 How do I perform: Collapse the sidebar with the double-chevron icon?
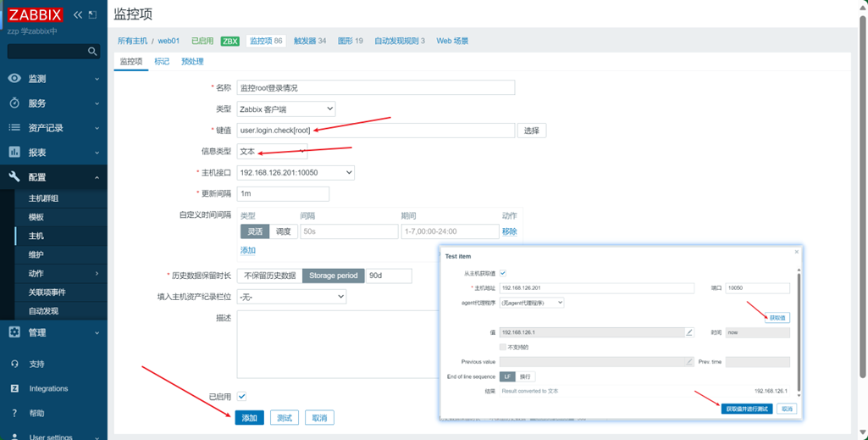point(78,14)
